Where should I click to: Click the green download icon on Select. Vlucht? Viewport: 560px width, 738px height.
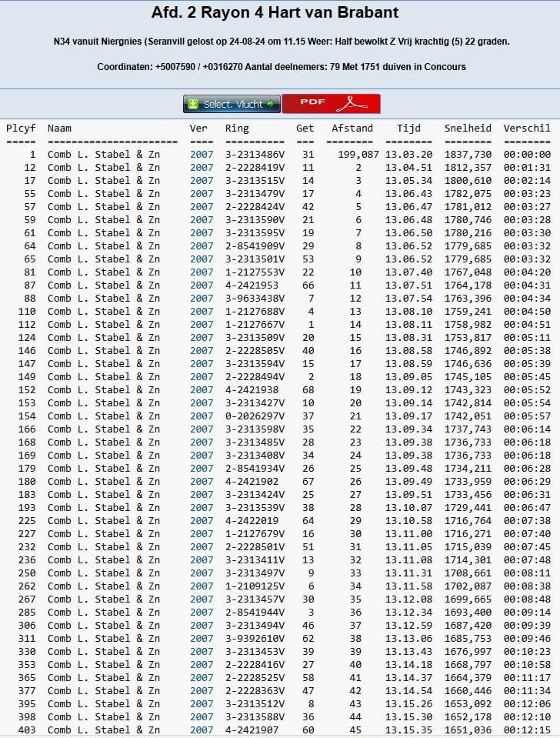(193, 104)
